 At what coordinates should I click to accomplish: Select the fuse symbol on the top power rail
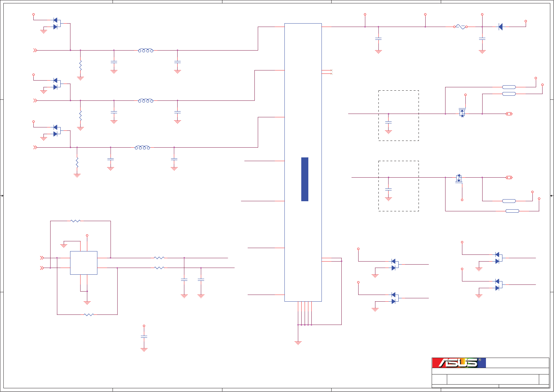[x=460, y=27]
